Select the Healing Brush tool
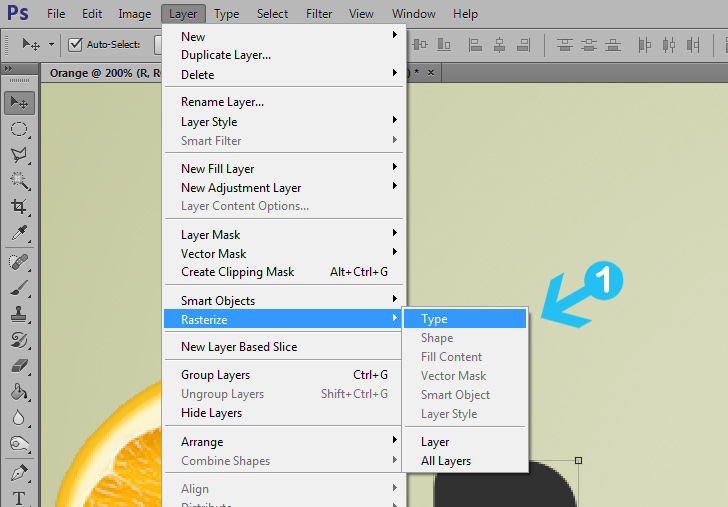Screen dimensions: 728x507 point(19,262)
